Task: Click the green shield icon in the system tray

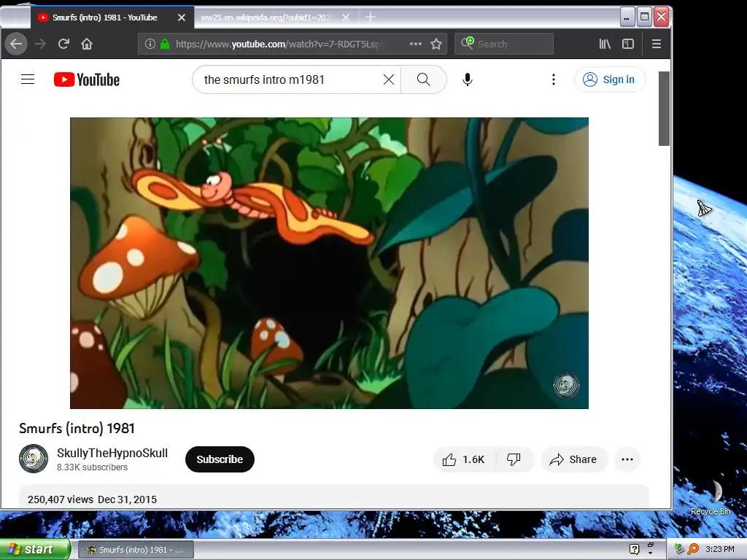Action: pyautogui.click(x=679, y=549)
